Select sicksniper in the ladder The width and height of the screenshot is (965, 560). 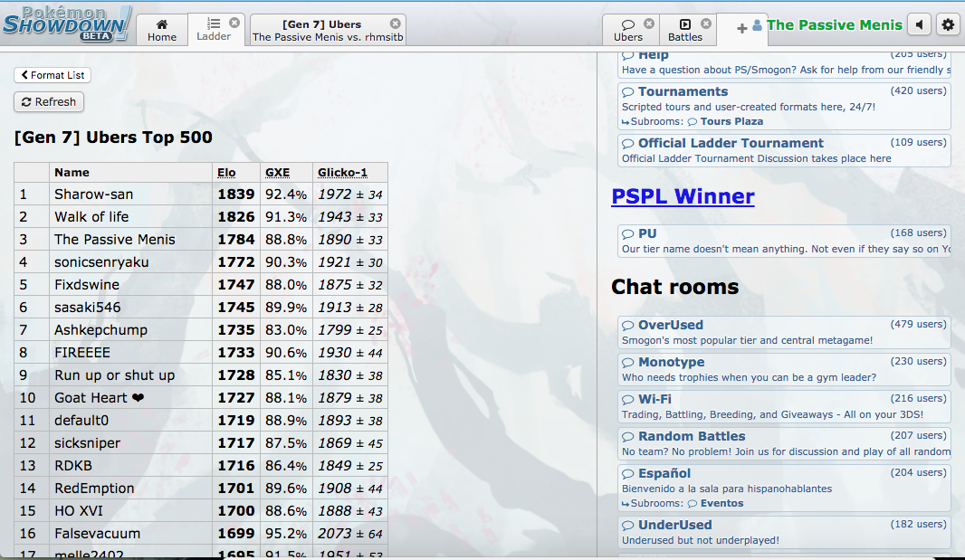coord(88,443)
